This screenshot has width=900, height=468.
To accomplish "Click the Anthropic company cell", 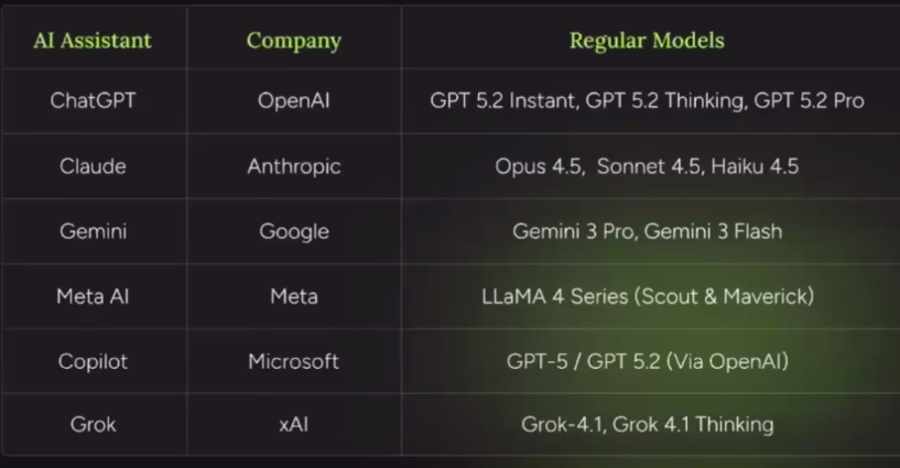I will 294,166.
